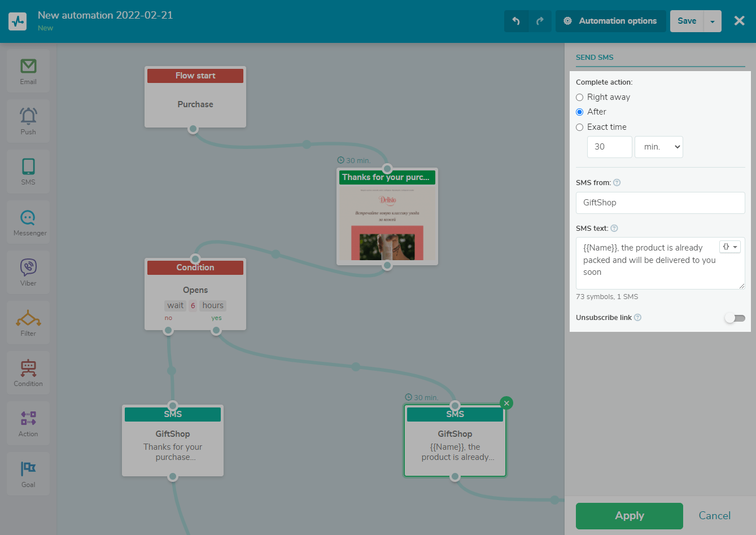Click inside the SMS from field

(660, 203)
